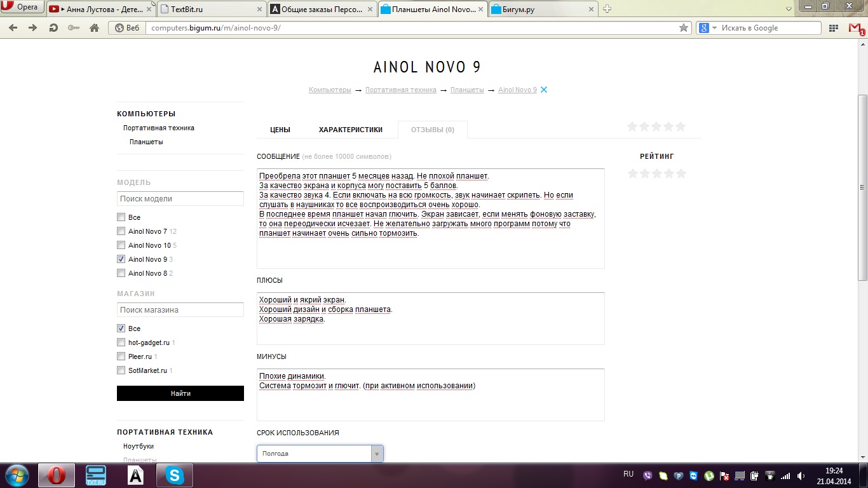Check the Ainol Novo 8 checkbox
The image size is (868, 488).
coord(121,273)
